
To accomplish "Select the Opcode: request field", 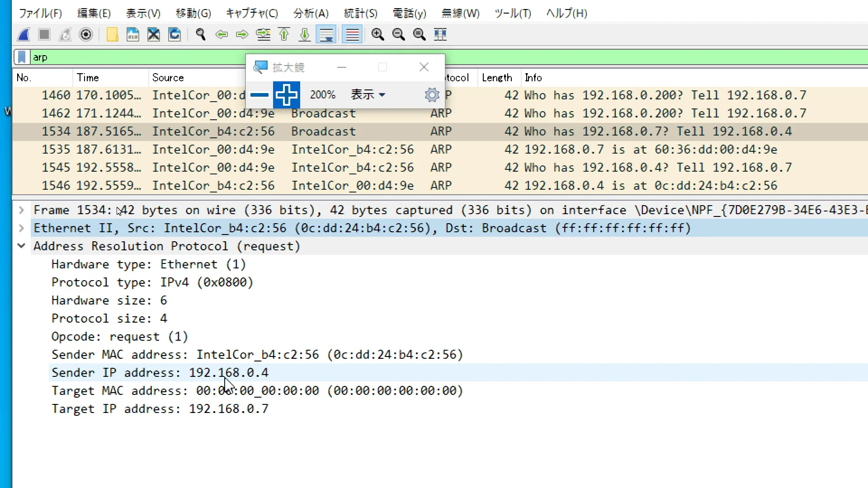I will (120, 337).
